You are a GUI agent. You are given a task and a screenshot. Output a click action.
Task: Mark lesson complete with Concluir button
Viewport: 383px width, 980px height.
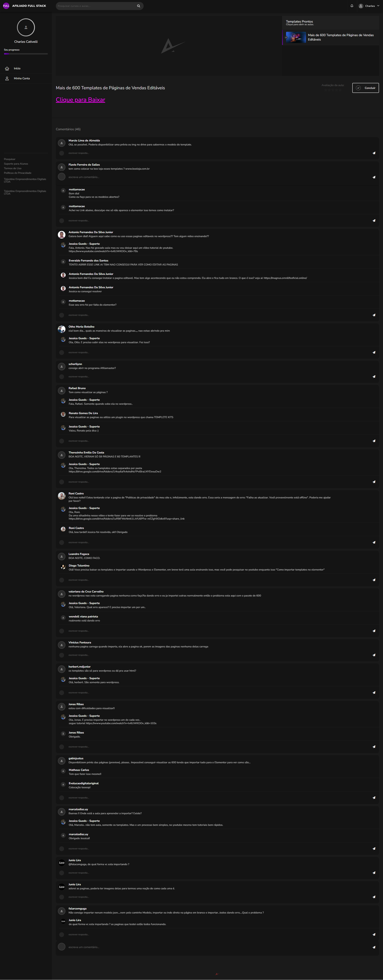(365, 88)
